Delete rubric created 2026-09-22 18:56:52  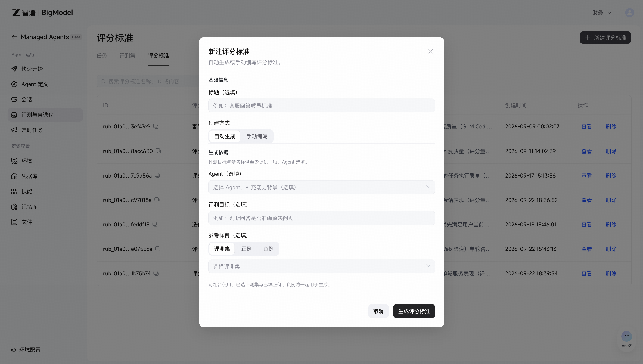tap(611, 200)
